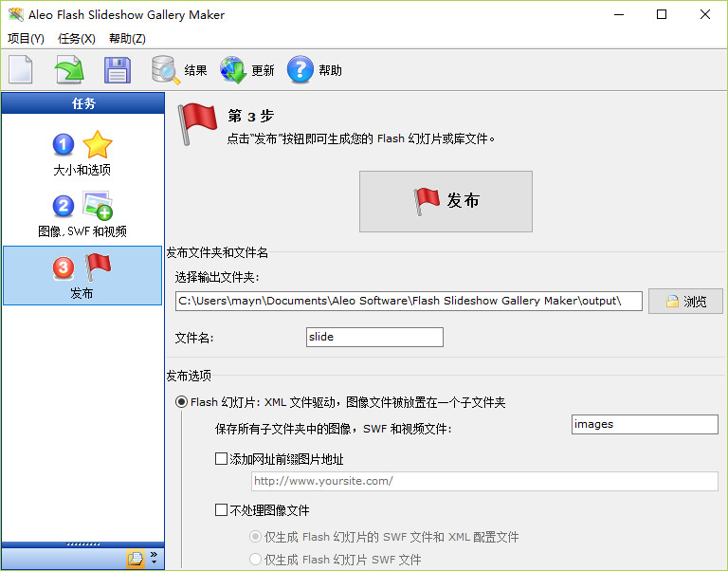The width and height of the screenshot is (728, 571).
Task: Click the task panel bottom configure icon
Action: click(136, 558)
